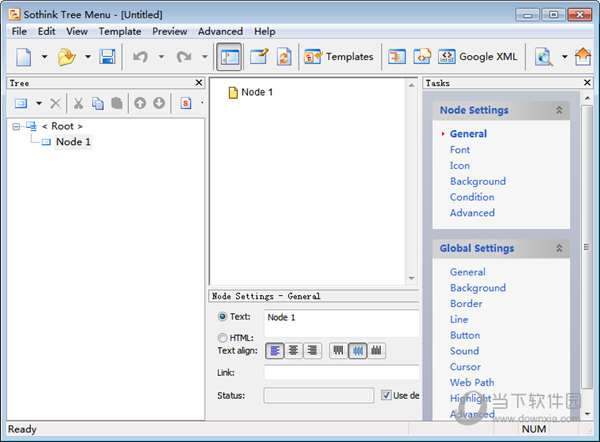The width and height of the screenshot is (600, 442).
Task: Click the Save floppy disk icon
Action: pos(107,57)
